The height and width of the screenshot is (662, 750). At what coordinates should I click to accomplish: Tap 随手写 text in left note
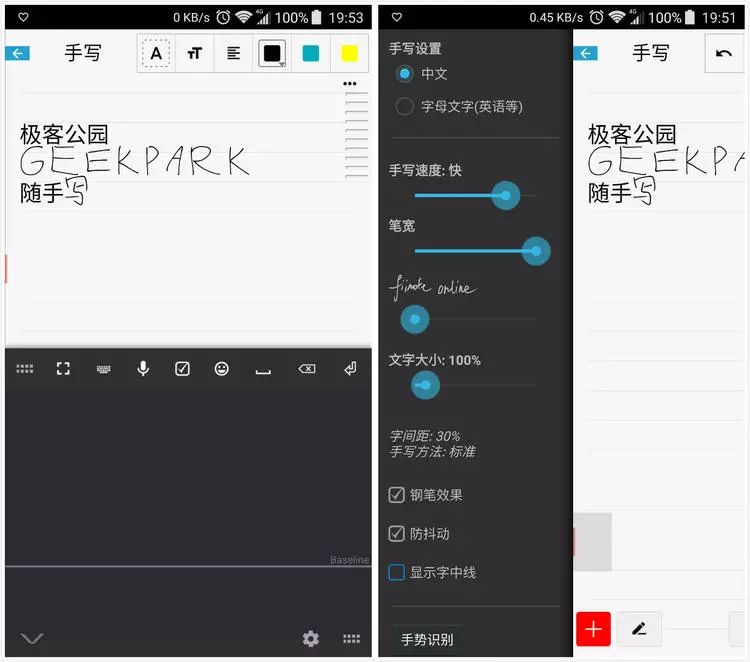pos(54,191)
